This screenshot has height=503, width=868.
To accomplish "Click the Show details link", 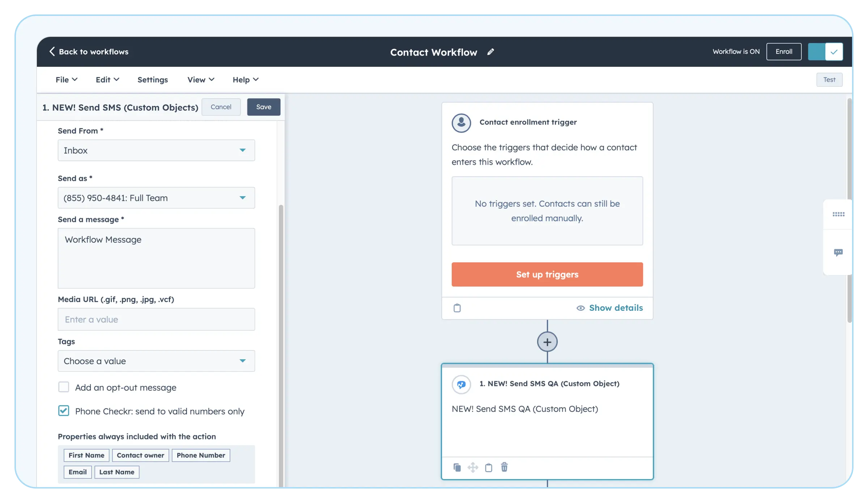I will (x=616, y=308).
